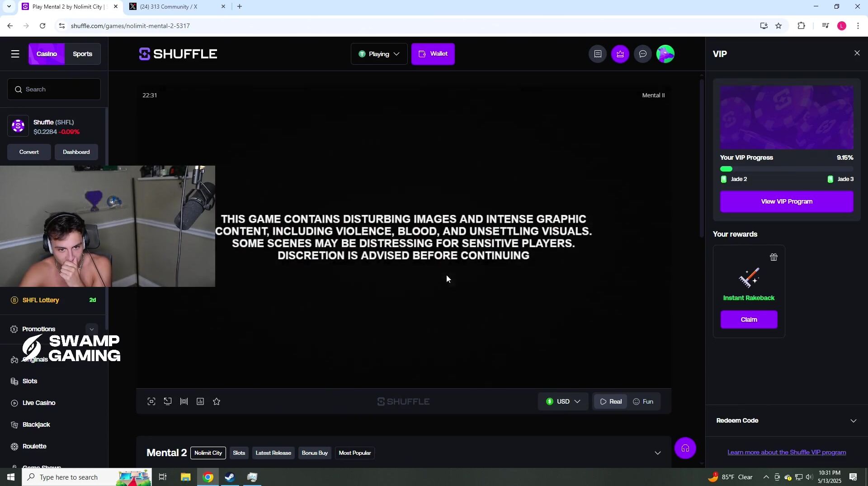The height and width of the screenshot is (486, 868).
Task: Open Slots in the sidebar
Action: pyautogui.click(x=30, y=381)
